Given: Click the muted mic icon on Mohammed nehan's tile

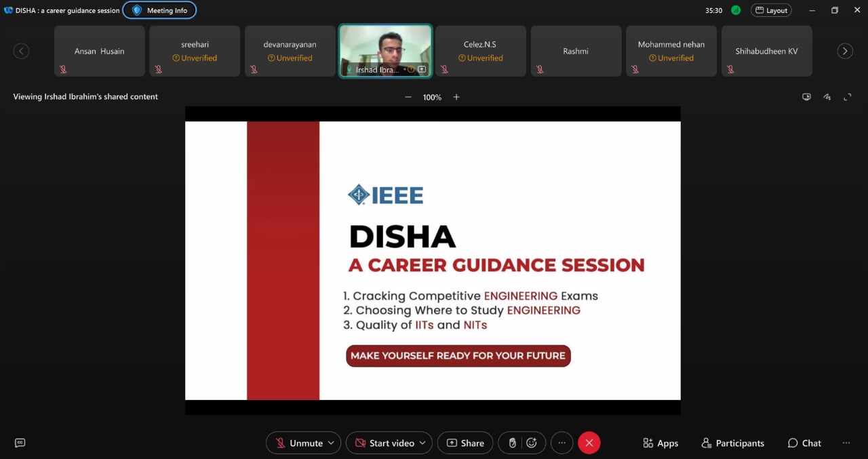Looking at the screenshot, I should coord(635,69).
